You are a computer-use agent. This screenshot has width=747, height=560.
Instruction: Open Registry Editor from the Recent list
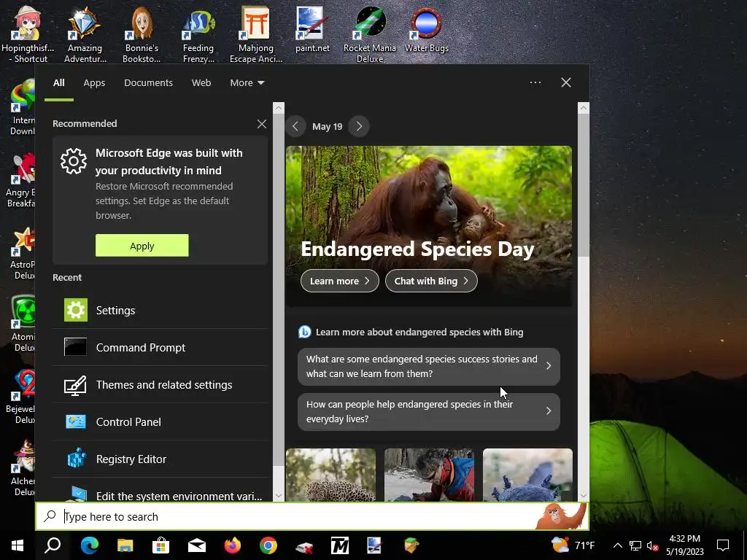pos(160,459)
